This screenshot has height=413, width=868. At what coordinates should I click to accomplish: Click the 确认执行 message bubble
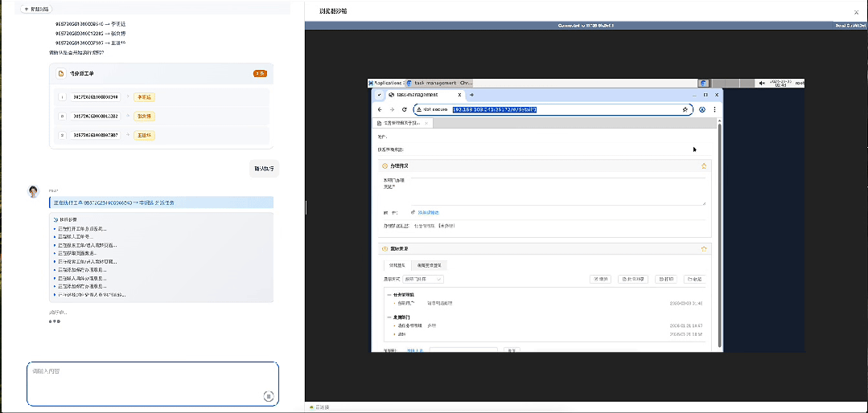tap(264, 169)
